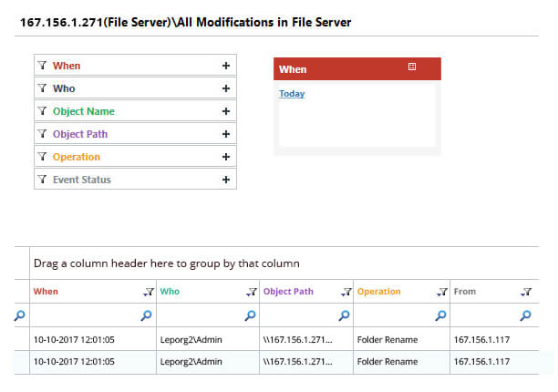Click the funnel icon beside When filter
This screenshot has height=392, width=558.
[x=42, y=66]
